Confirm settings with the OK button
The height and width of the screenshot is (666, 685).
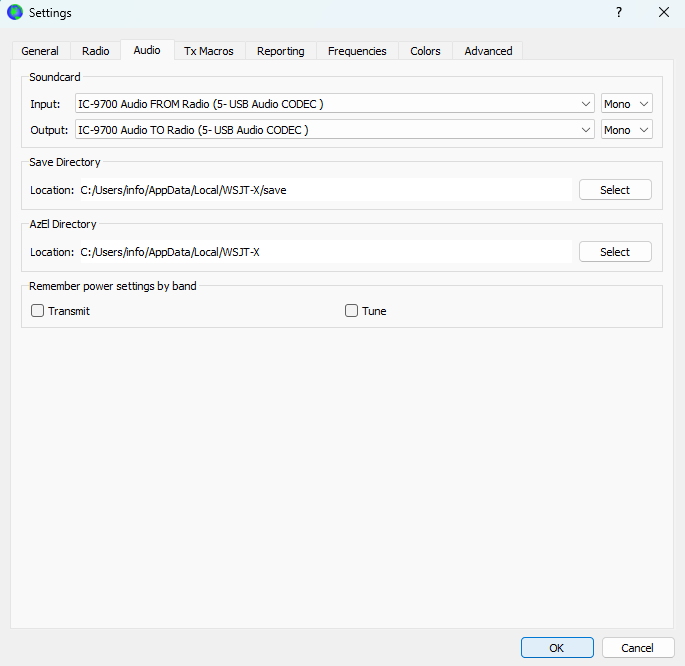[x=557, y=648]
